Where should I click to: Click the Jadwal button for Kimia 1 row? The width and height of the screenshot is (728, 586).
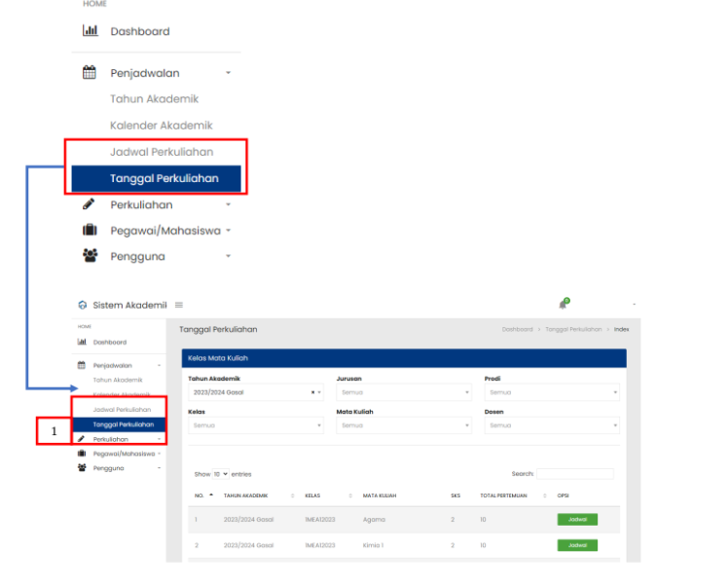click(577, 545)
